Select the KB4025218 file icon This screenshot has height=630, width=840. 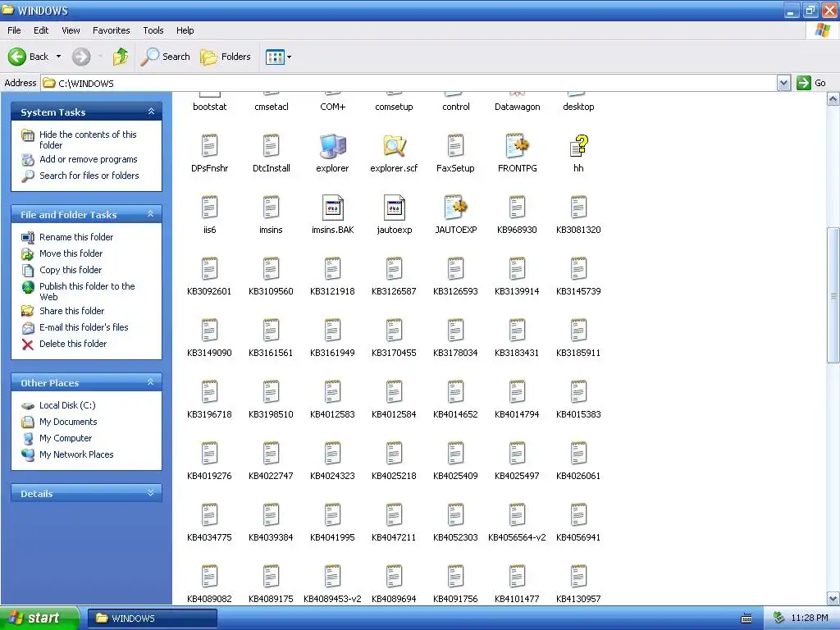coord(394,454)
